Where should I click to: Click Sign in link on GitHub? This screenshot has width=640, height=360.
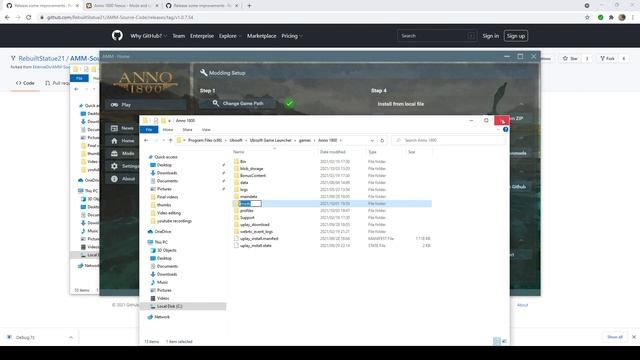click(x=490, y=36)
